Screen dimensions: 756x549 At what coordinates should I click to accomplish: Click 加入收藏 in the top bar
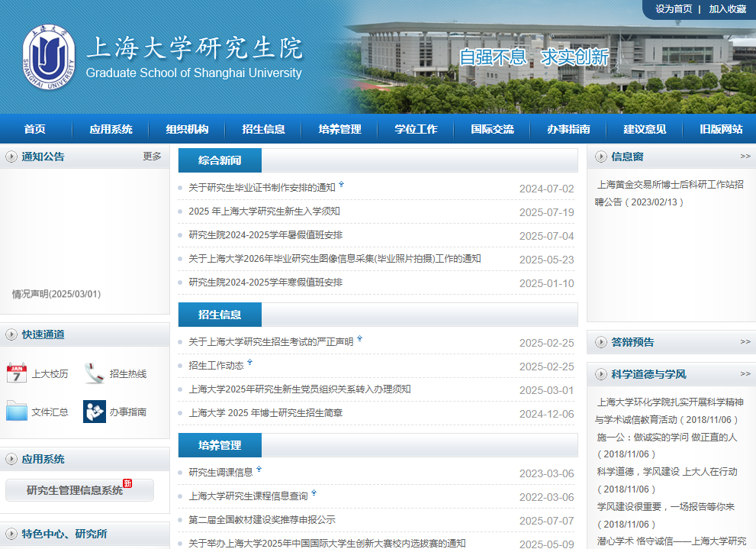(727, 8)
